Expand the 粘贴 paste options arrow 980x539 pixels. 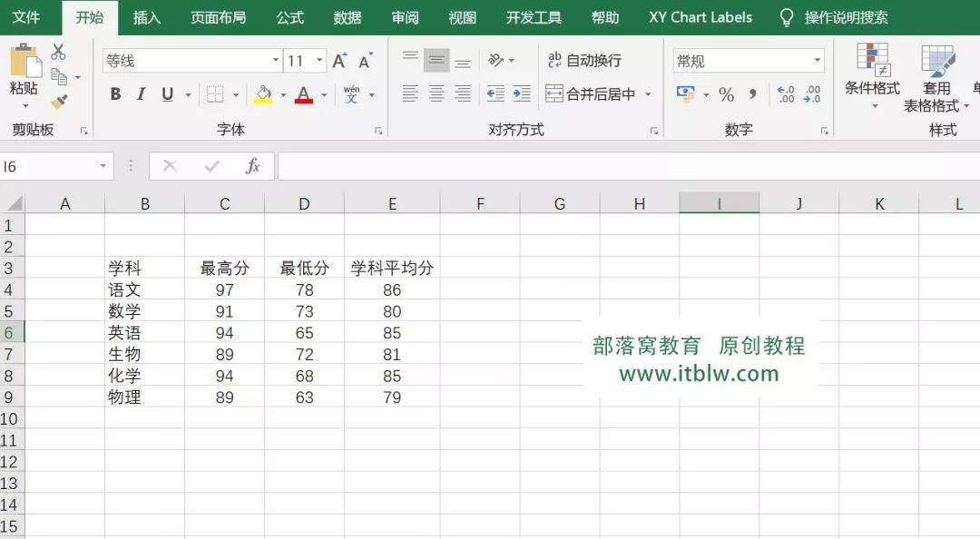[x=25, y=105]
